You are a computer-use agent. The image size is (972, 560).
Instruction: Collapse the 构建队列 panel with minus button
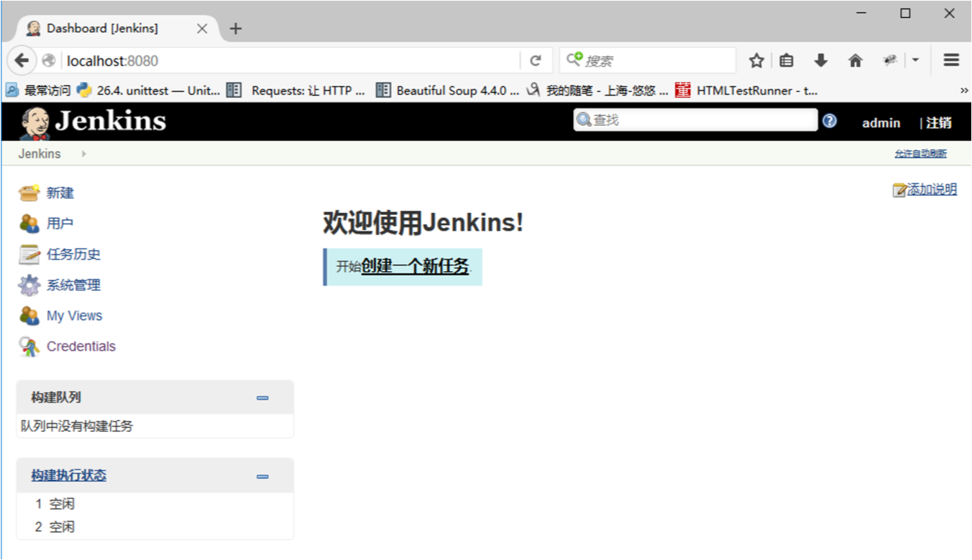pos(262,398)
